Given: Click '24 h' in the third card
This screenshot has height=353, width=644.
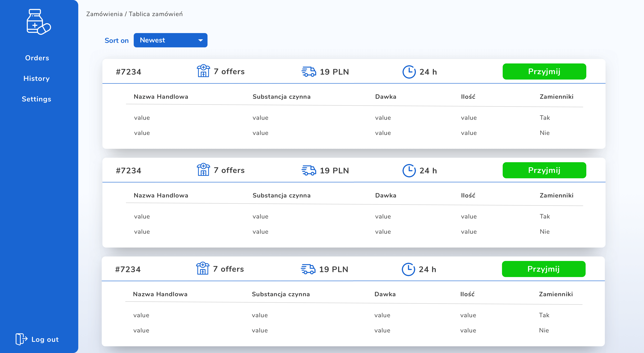Looking at the screenshot, I should coord(427,269).
